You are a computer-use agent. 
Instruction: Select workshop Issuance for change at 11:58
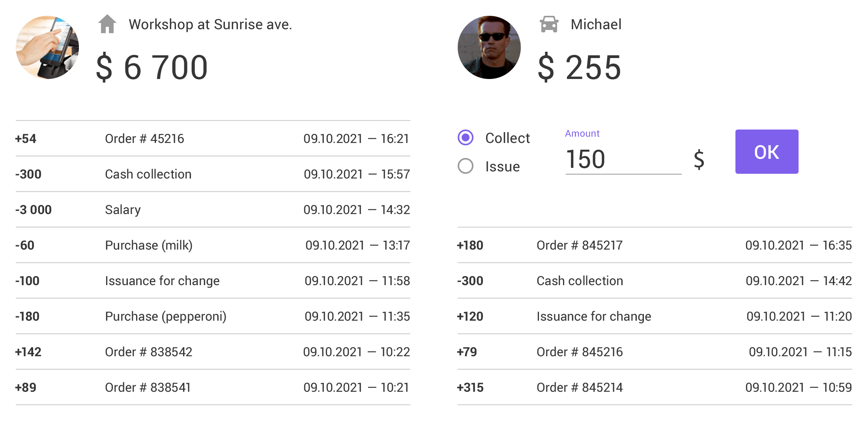click(x=162, y=281)
